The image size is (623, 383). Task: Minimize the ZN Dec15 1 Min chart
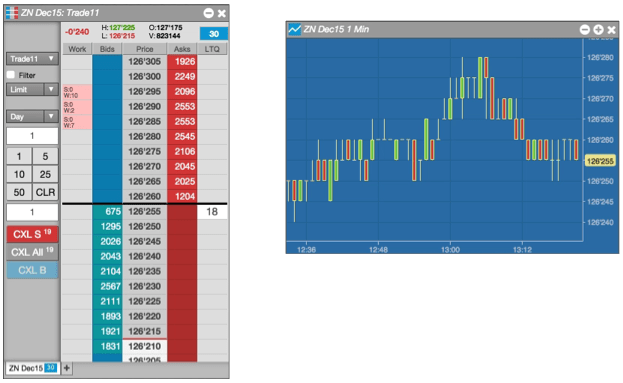tap(584, 29)
